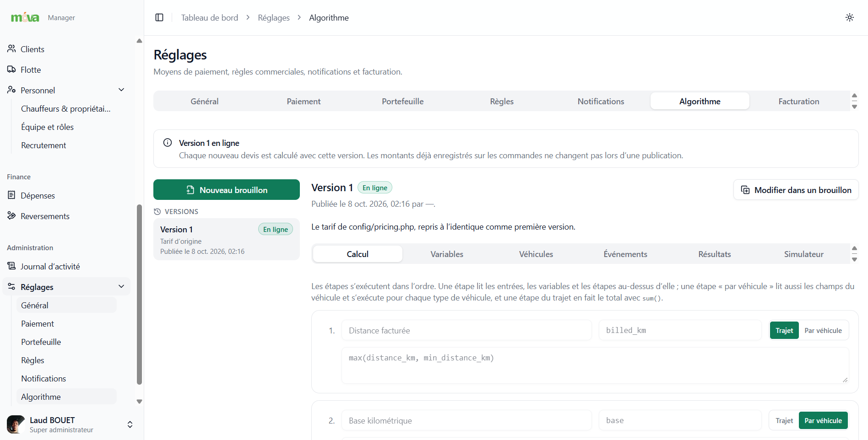868x440 pixels.
Task: Click the Réglages sliders icon
Action: [11, 286]
